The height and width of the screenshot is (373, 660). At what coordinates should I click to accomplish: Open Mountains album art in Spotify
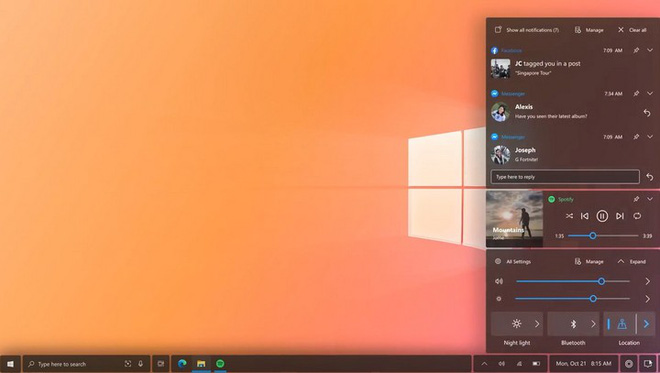pos(514,219)
